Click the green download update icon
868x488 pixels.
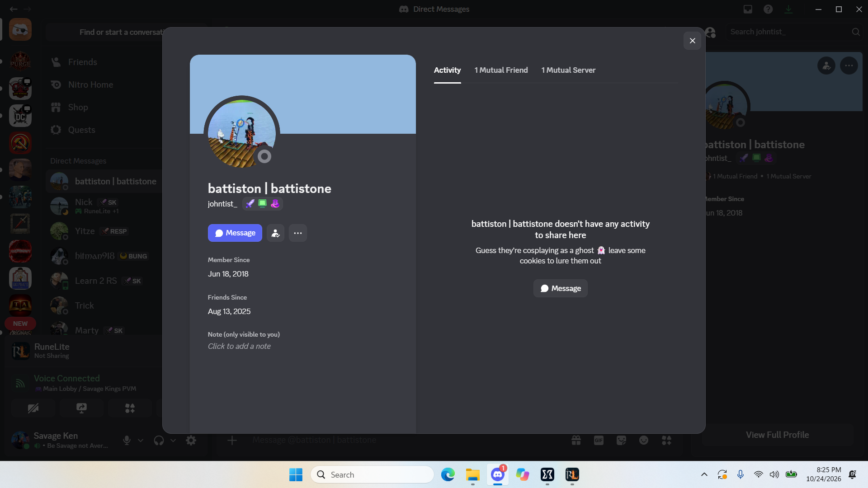(x=788, y=9)
